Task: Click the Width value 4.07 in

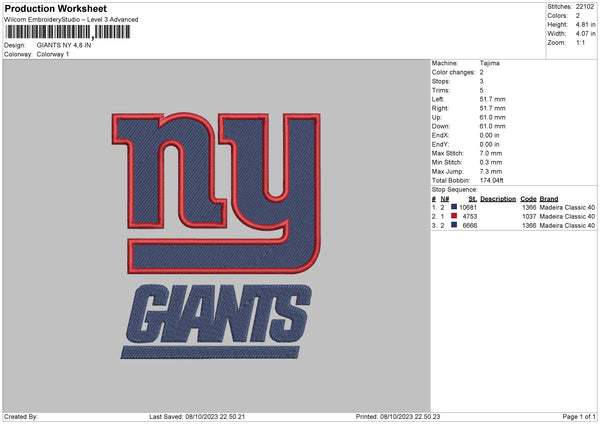Action: [585, 34]
